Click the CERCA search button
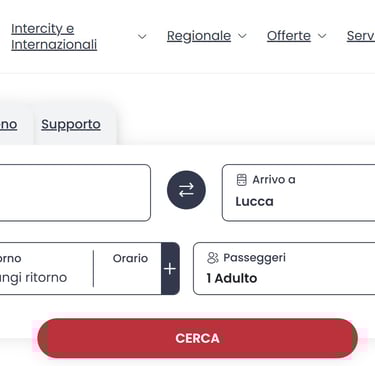The image size is (375, 366). pyautogui.click(x=197, y=338)
